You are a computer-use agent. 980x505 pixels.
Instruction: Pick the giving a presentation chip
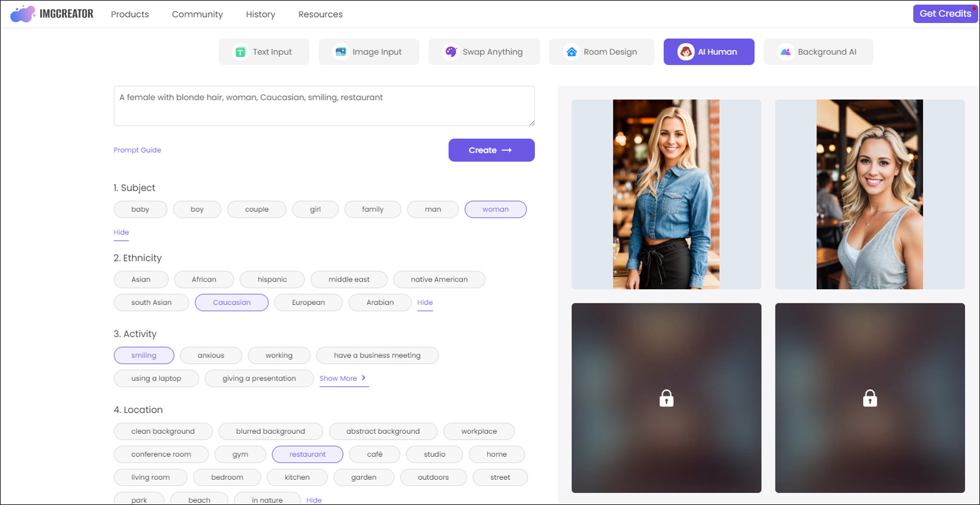click(259, 379)
